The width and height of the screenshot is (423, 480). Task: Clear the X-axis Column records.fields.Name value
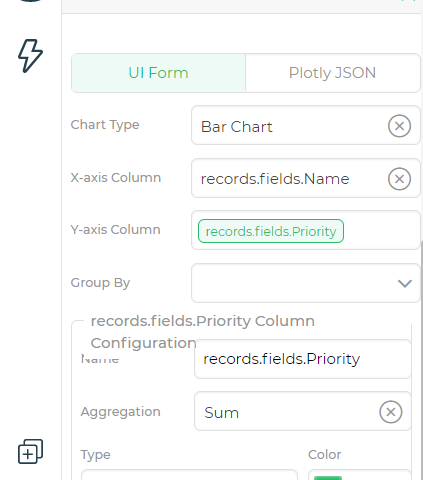pos(399,179)
